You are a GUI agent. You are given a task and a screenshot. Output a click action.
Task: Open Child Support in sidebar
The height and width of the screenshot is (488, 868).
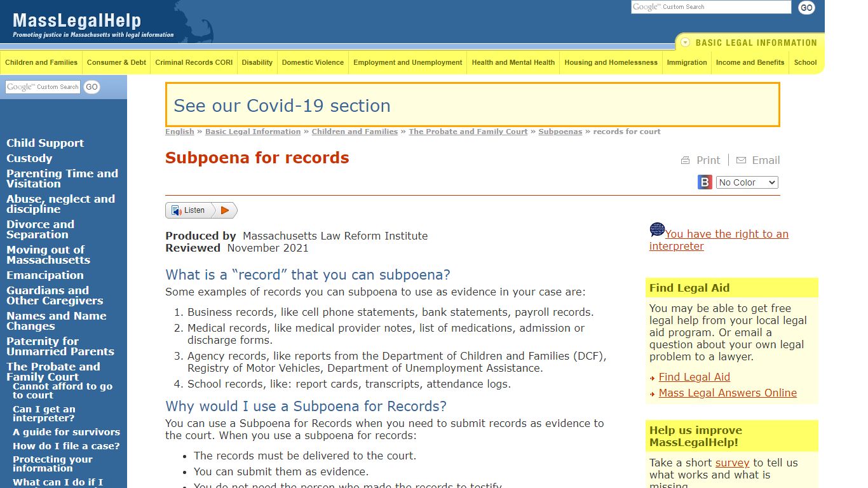(x=45, y=143)
